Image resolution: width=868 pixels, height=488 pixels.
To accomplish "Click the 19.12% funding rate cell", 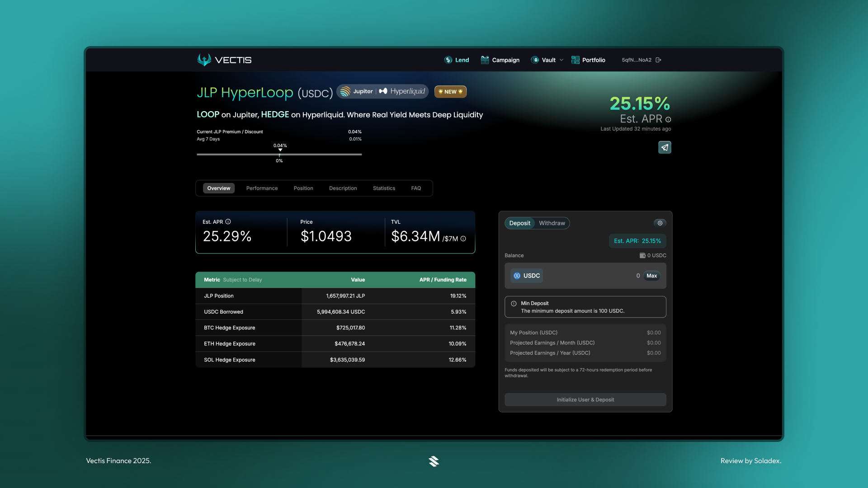I will coord(458,296).
